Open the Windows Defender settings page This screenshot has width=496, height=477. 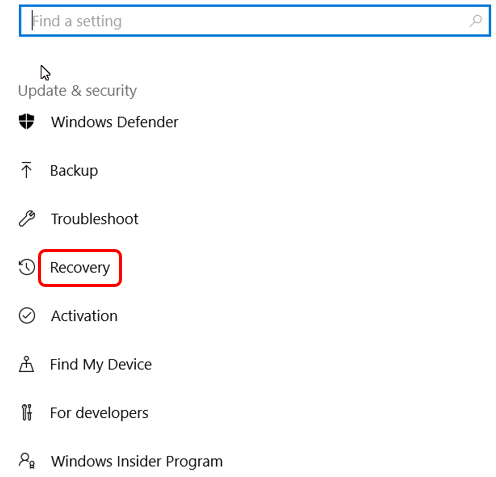(114, 122)
